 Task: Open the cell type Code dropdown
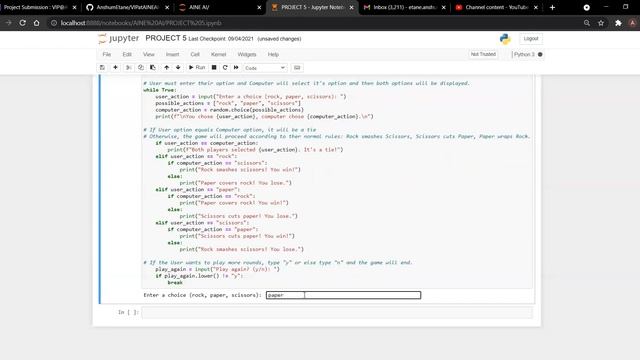(265, 68)
